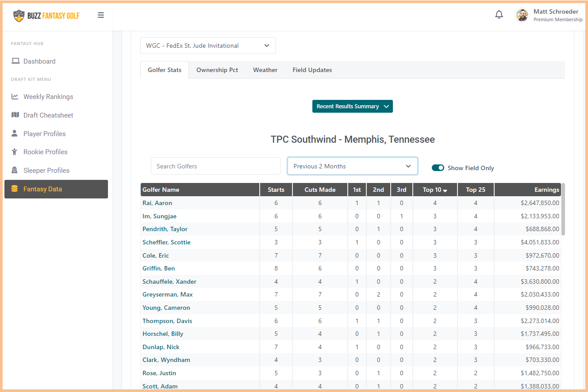
Task: Sort by the 1st column header
Action: point(357,190)
